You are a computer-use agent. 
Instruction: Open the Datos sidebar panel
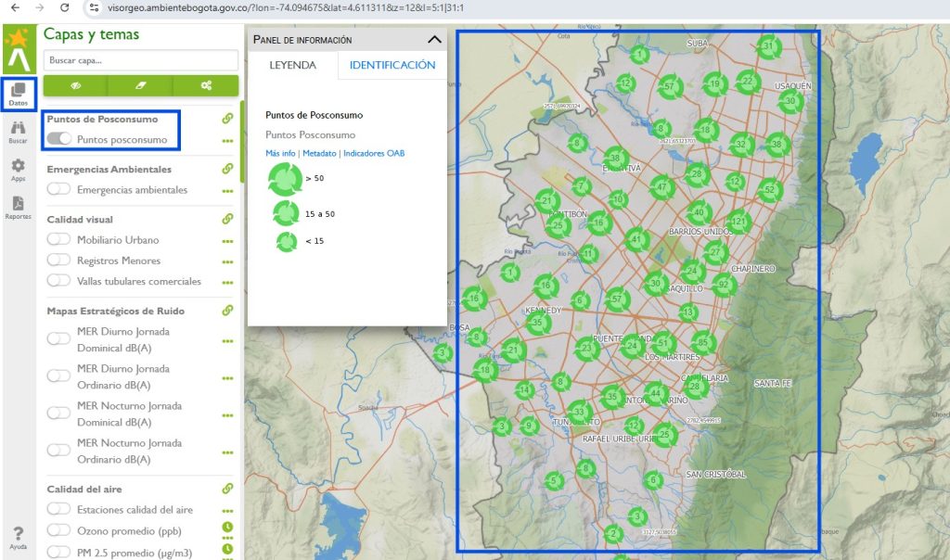point(18,94)
